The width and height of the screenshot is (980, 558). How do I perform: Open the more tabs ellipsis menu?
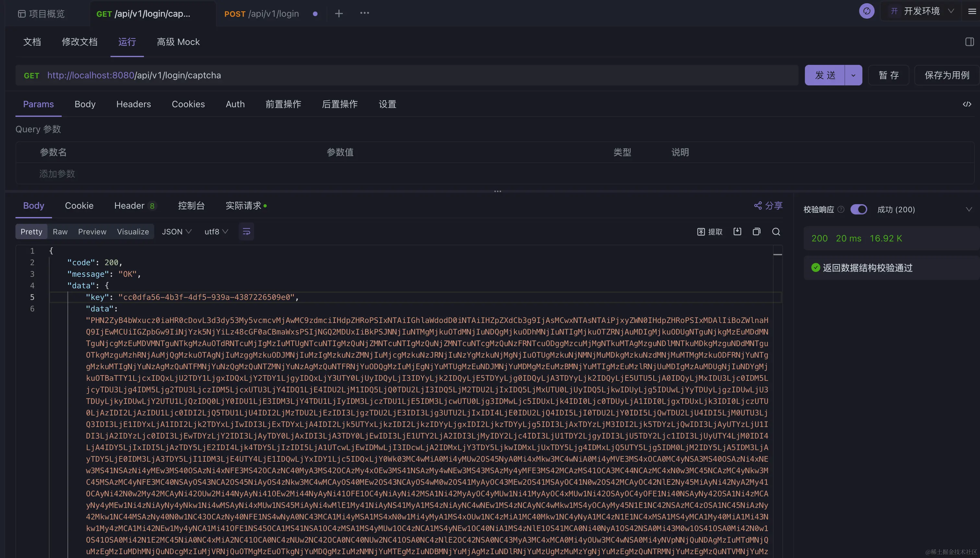click(364, 13)
